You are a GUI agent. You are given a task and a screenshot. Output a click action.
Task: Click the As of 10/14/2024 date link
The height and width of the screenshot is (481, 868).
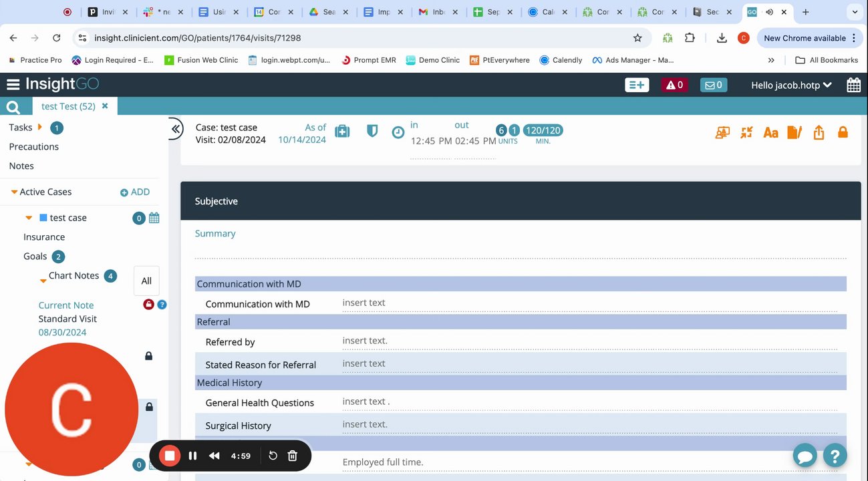(x=302, y=134)
